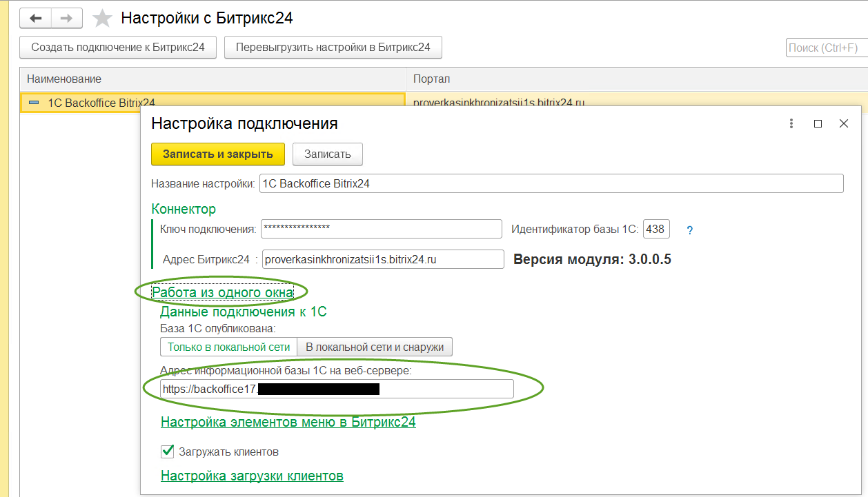Image resolution: width=868 pixels, height=497 pixels.
Task: Click the Данные подключения к 1С heading
Action: pyautogui.click(x=244, y=312)
